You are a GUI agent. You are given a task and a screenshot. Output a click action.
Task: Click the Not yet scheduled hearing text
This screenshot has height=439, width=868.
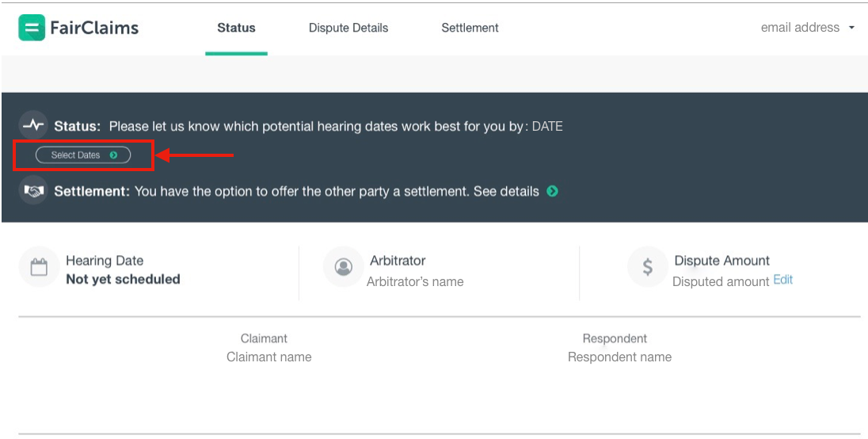coord(123,279)
